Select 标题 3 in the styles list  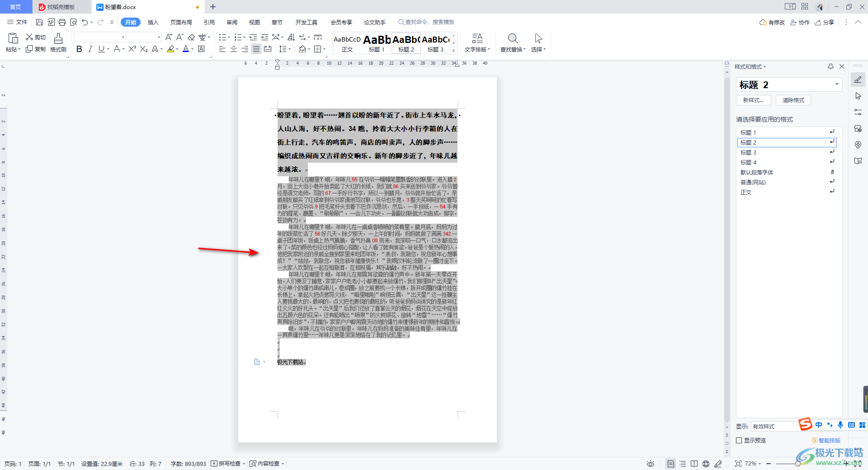pos(787,152)
